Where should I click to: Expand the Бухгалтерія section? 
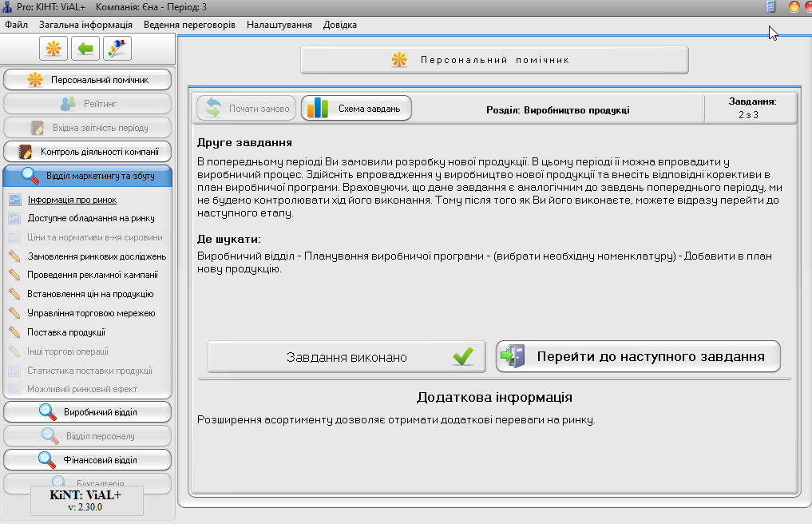[88, 482]
